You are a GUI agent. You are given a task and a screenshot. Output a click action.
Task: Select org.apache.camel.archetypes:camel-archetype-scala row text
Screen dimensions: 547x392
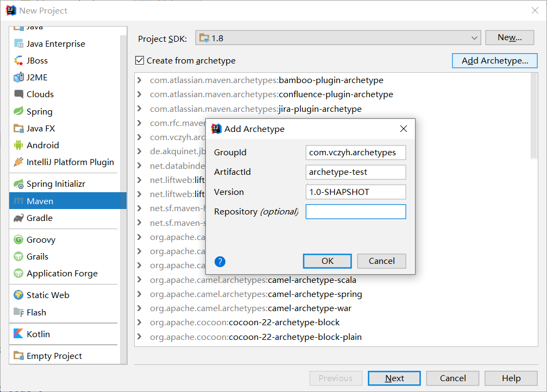(253, 280)
